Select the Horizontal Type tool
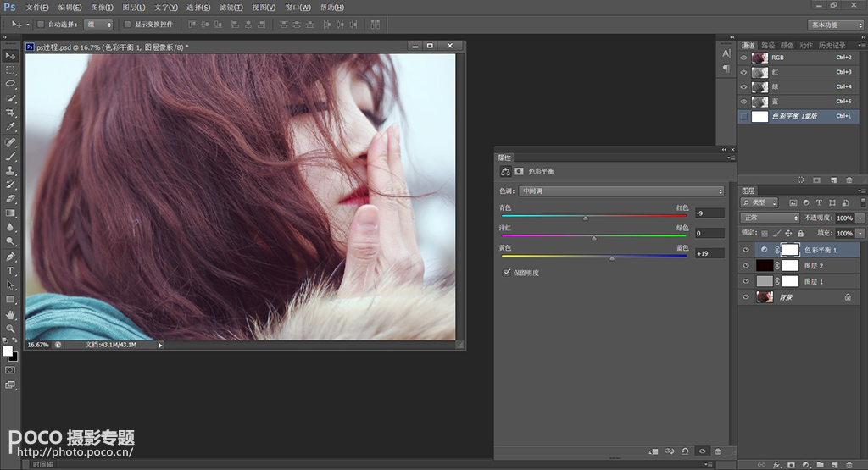 coord(10,271)
